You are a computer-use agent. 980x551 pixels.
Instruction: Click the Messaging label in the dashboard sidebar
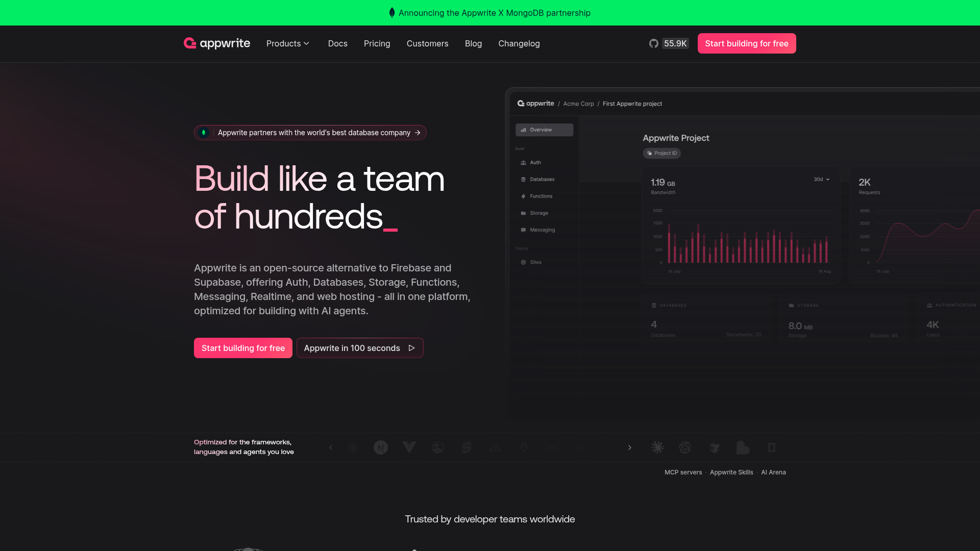(x=542, y=230)
